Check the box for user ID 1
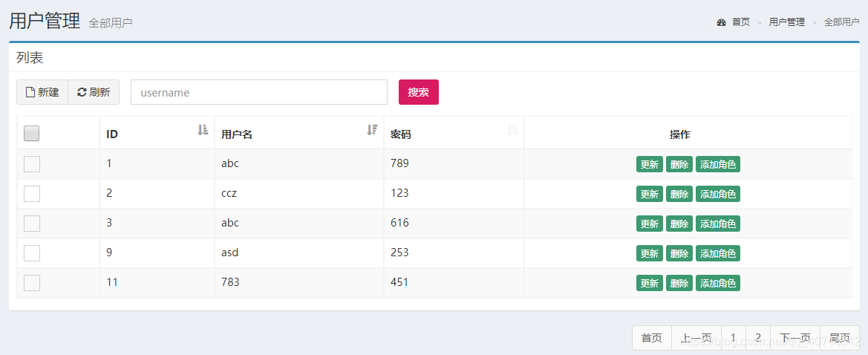The image size is (868, 355). tap(32, 164)
